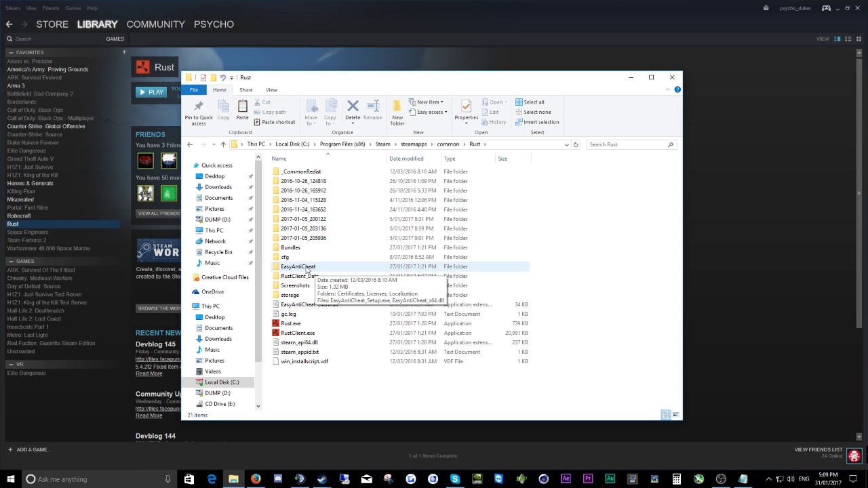Click Search Rust input field

click(x=631, y=144)
